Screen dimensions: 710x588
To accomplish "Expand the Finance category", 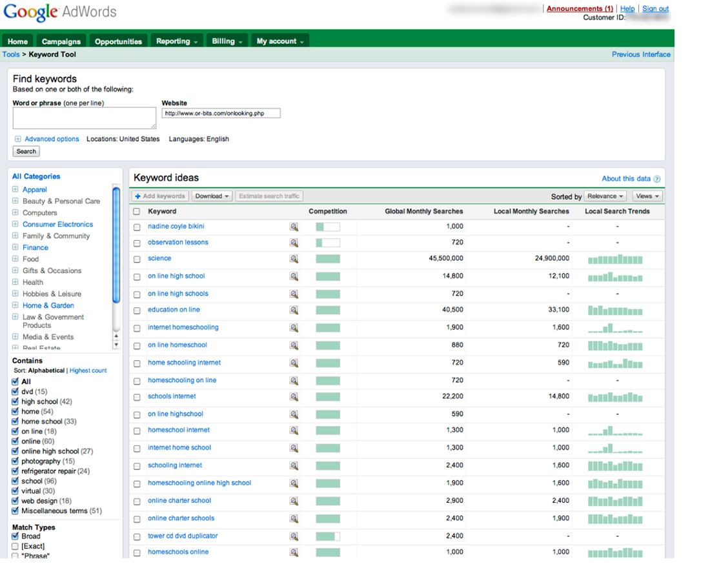I will [15, 247].
